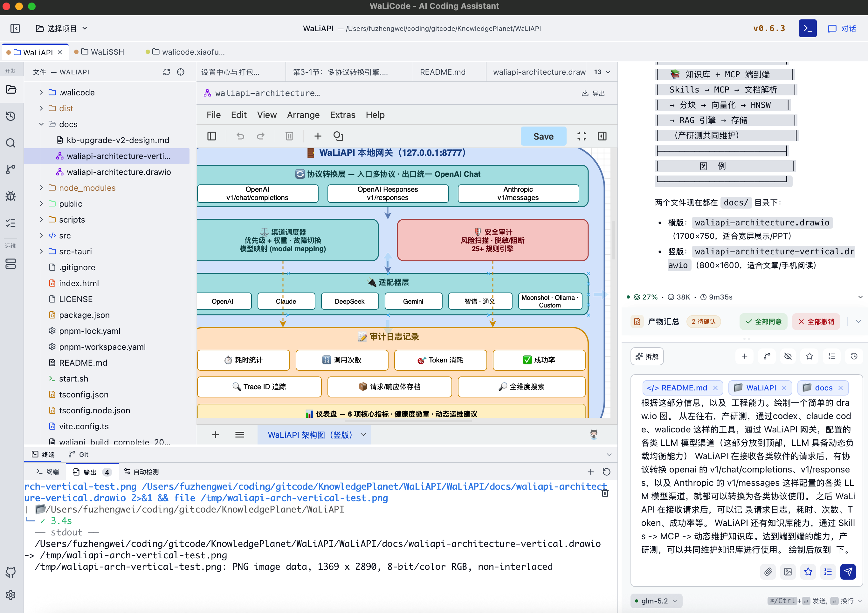Open chat history with the clock icon

854,356
